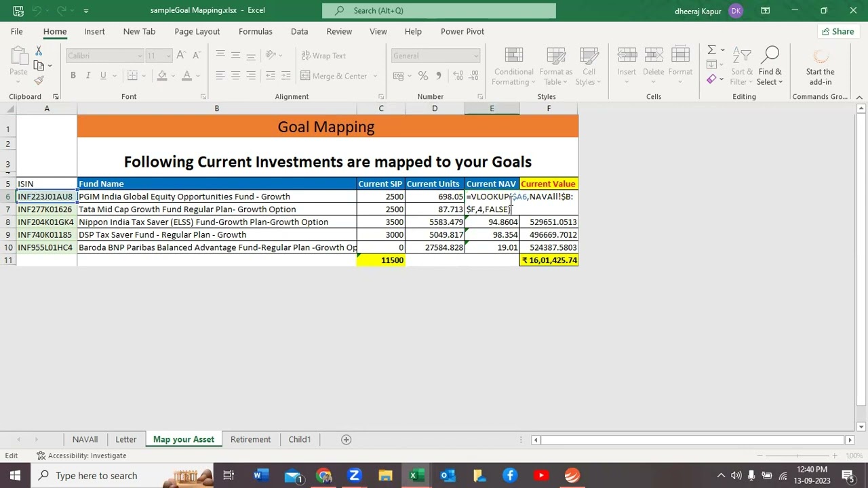Switch to the Page Layout tab
The width and height of the screenshot is (868, 488).
[197, 31]
